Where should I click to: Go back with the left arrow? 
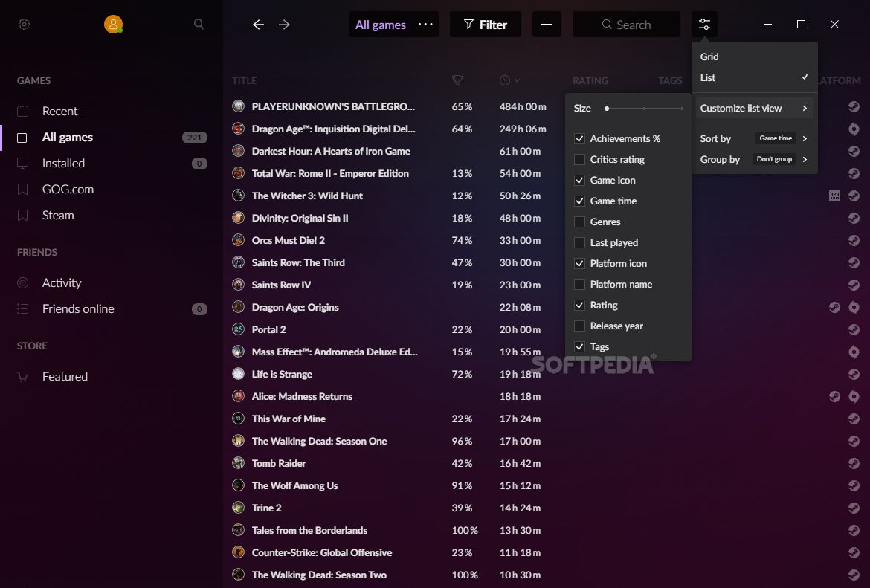click(x=258, y=25)
